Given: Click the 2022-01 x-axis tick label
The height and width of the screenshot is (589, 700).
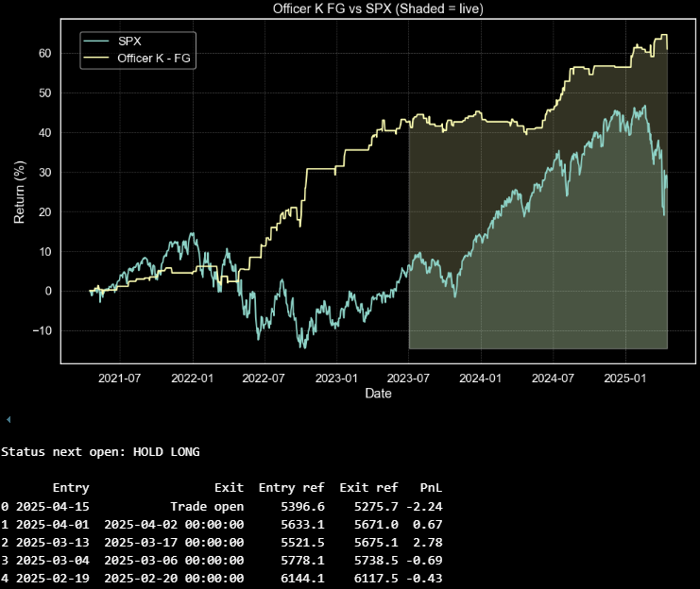Looking at the screenshot, I should click(193, 379).
